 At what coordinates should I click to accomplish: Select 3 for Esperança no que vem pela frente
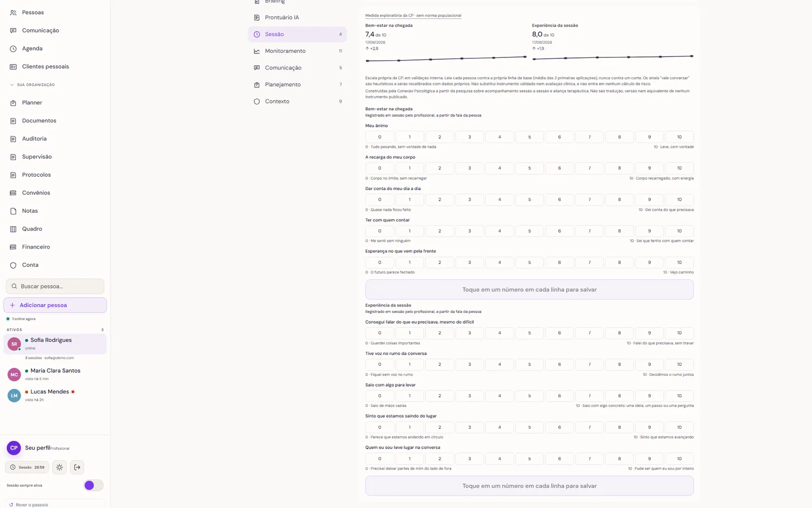(469, 263)
